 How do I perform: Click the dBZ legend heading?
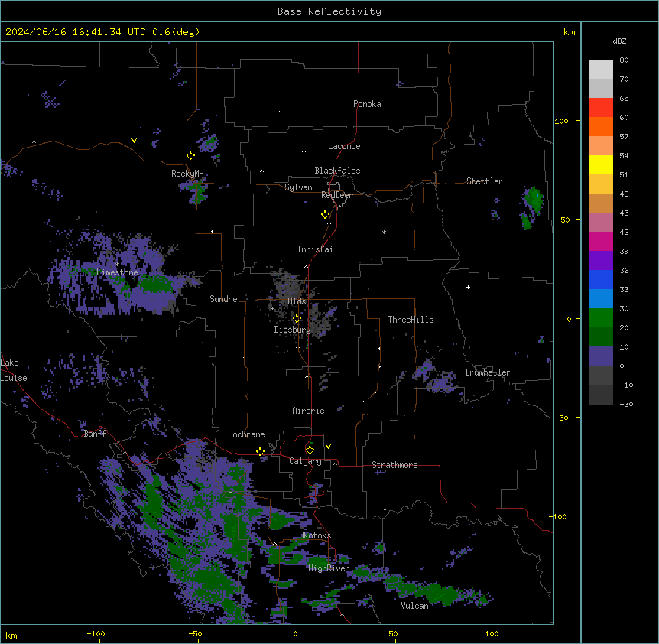tap(619, 41)
